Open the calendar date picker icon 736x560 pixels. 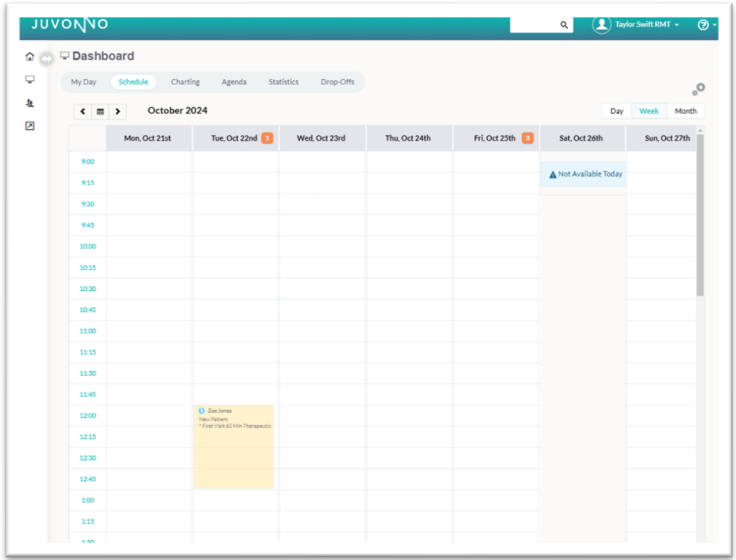tap(100, 112)
